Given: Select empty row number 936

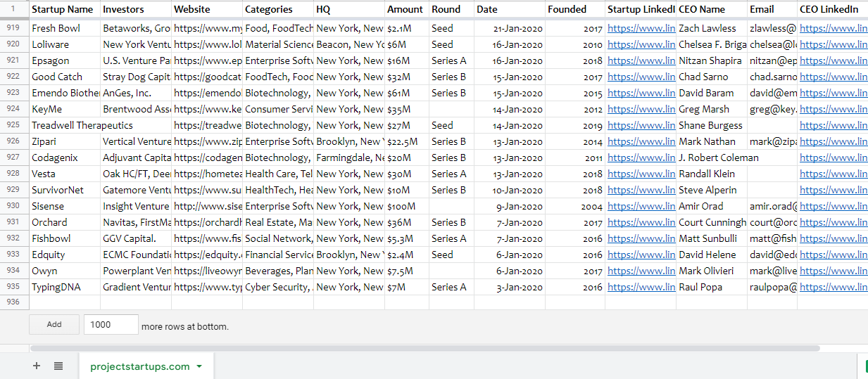Looking at the screenshot, I should (x=14, y=302).
